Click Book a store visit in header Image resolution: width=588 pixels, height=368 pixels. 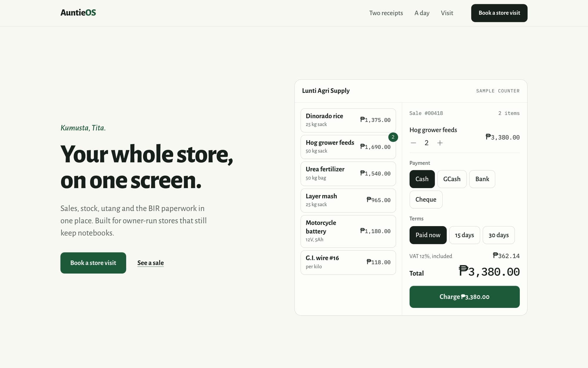coord(499,13)
